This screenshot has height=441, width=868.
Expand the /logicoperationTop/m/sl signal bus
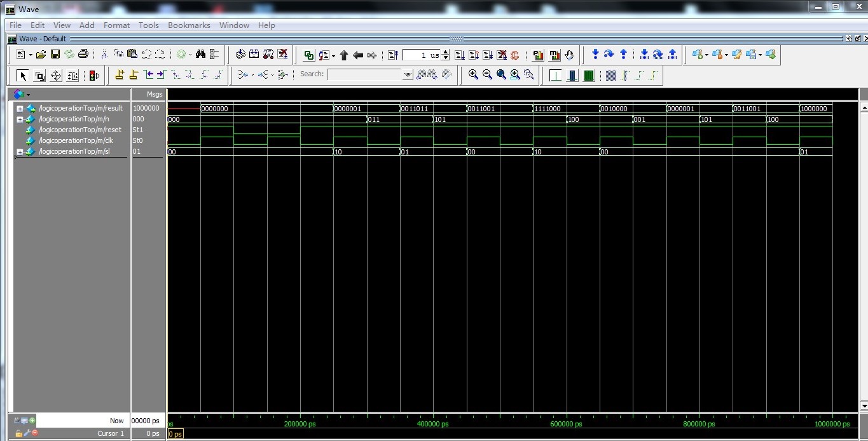[x=20, y=152]
